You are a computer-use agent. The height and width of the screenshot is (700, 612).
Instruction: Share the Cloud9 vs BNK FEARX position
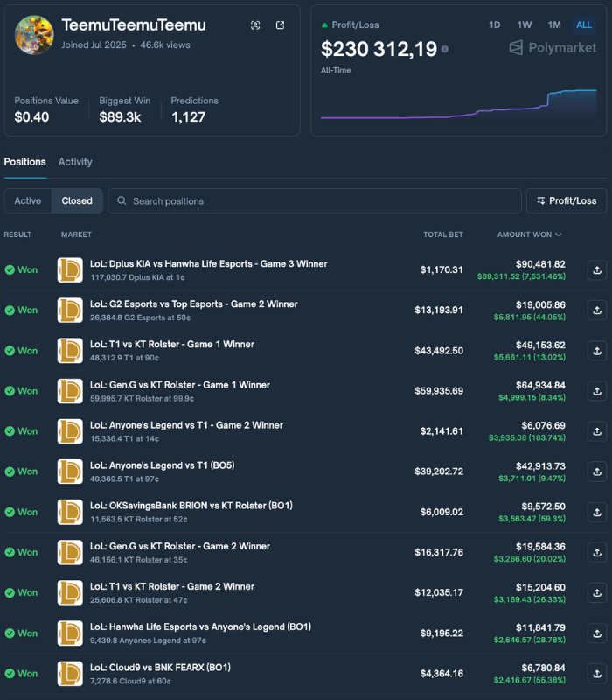[597, 673]
